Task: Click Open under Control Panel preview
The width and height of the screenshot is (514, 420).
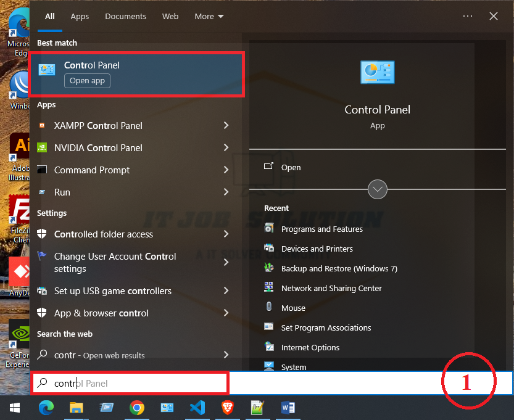Action: [x=291, y=168]
